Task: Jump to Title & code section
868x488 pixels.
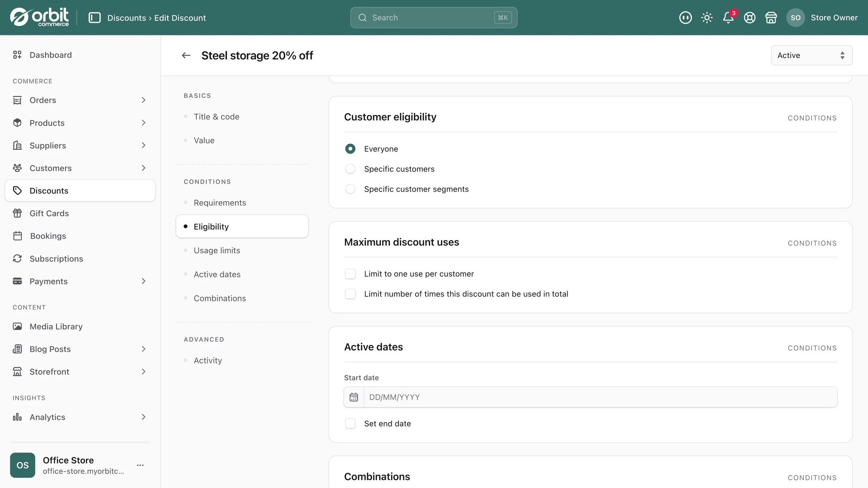Action: [x=242, y=116]
